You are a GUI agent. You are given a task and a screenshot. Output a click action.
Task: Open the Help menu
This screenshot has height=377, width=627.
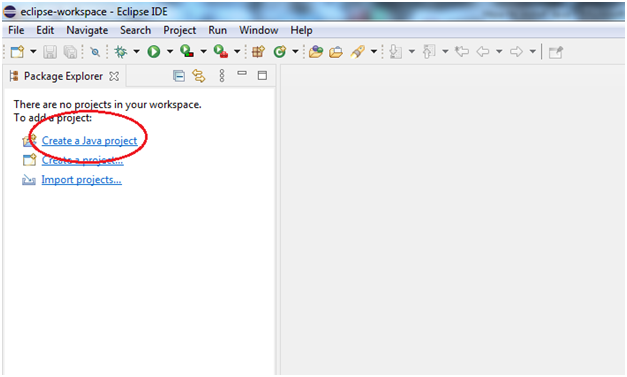(302, 30)
